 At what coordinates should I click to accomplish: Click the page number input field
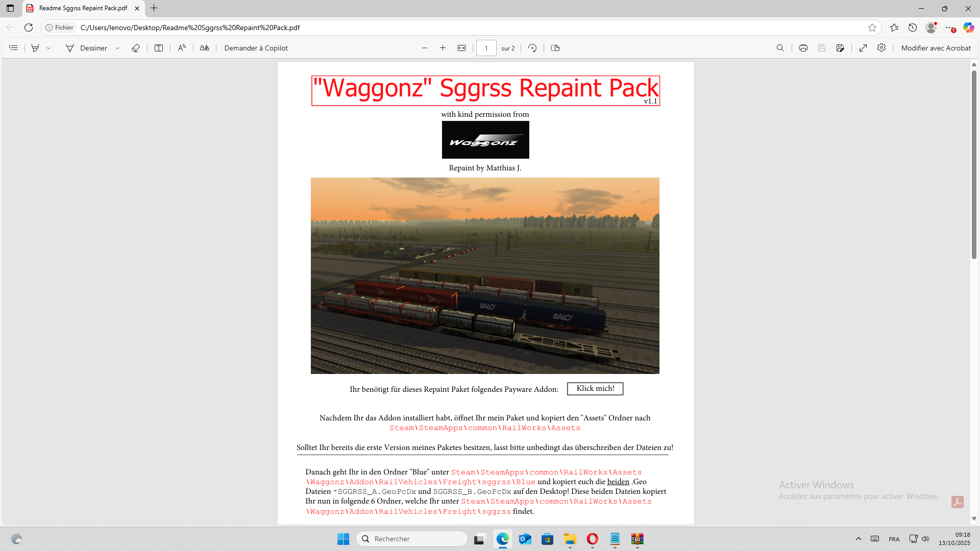pyautogui.click(x=486, y=48)
